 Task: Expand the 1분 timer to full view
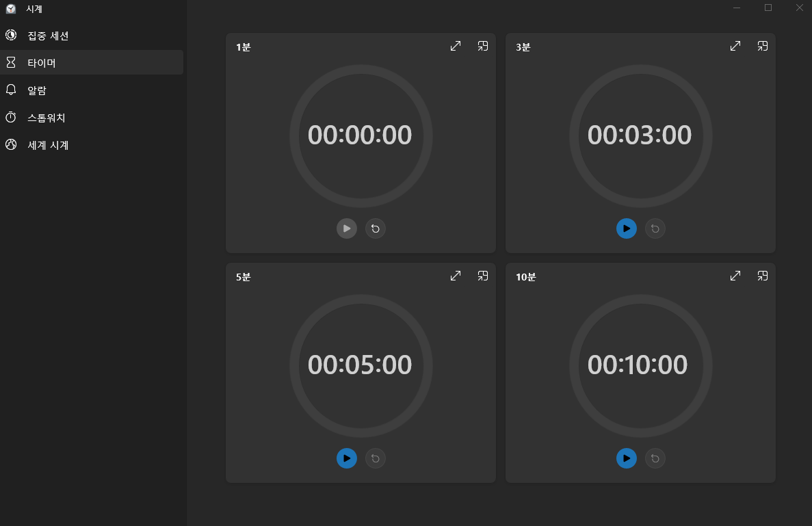tap(455, 46)
